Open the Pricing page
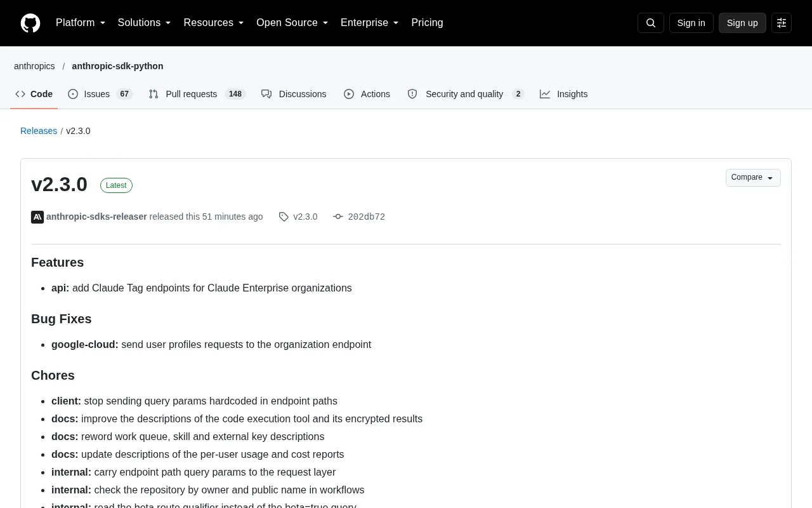Viewport: 812px width, 508px height. [x=427, y=23]
